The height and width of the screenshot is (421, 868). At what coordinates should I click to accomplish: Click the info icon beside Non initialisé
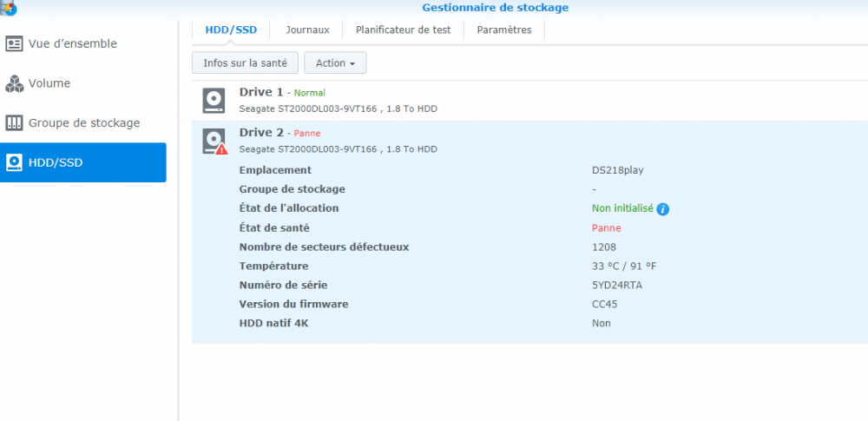click(662, 209)
